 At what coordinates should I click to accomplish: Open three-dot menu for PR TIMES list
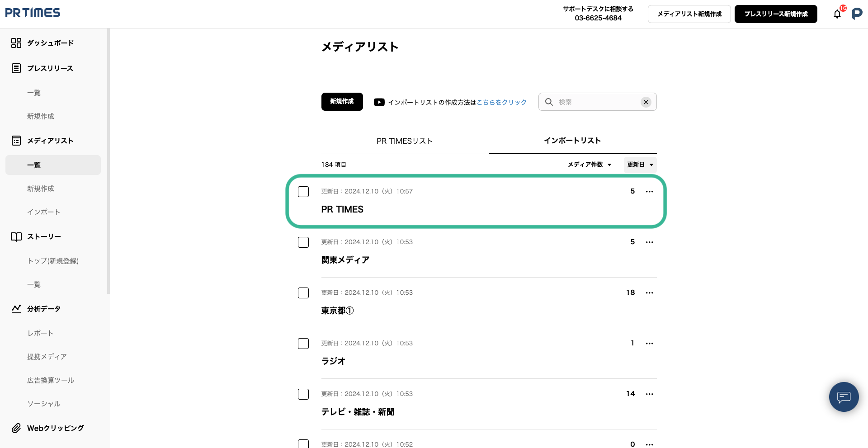650,192
